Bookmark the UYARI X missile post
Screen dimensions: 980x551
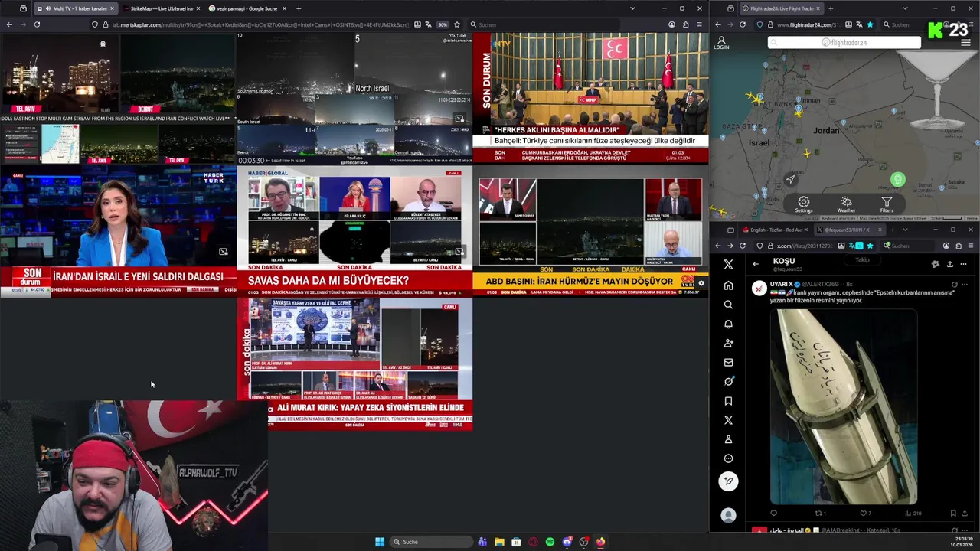[x=952, y=513]
